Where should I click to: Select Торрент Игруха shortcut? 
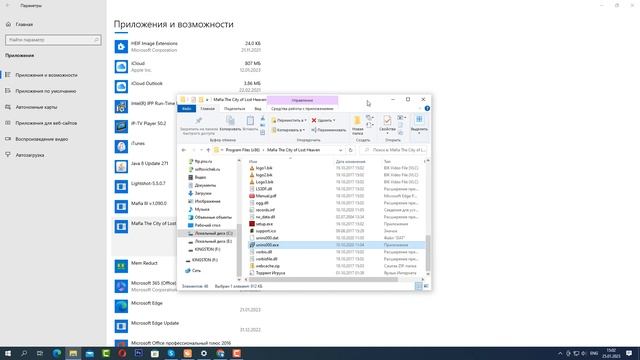pos(270,273)
